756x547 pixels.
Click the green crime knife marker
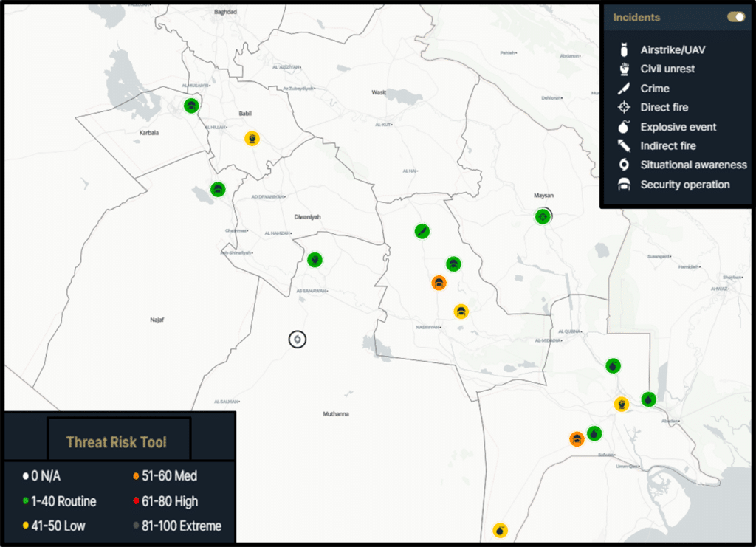tap(422, 232)
